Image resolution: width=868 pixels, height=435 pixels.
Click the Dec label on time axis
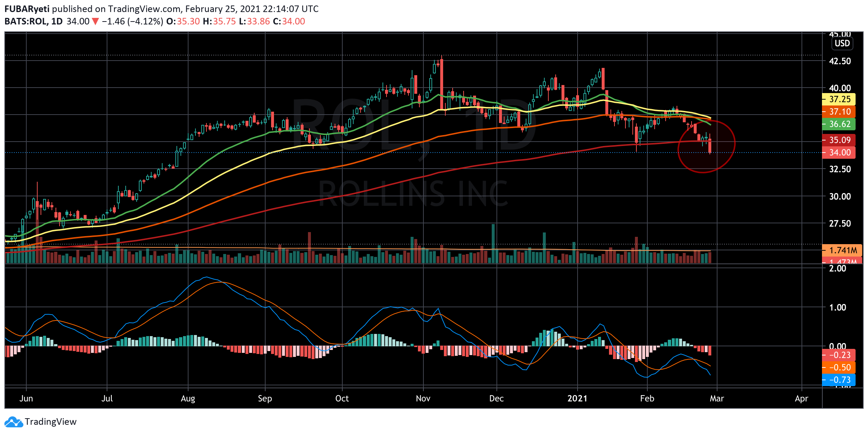tap(496, 398)
